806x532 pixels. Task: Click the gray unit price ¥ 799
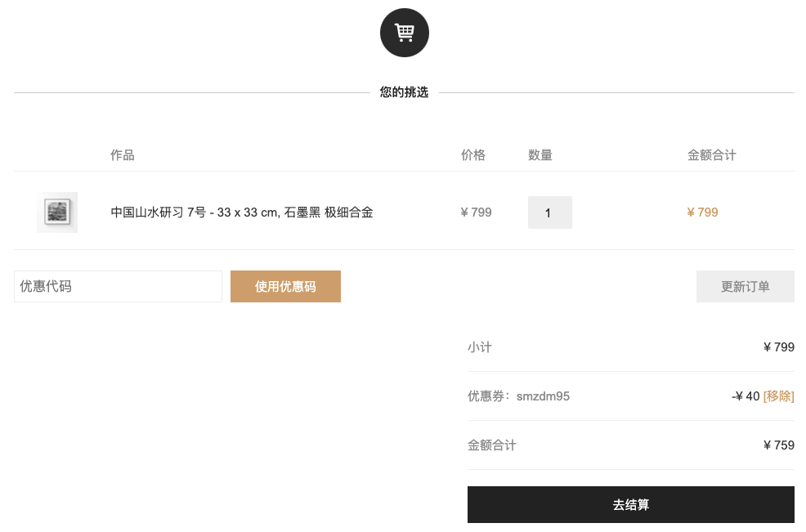click(476, 212)
